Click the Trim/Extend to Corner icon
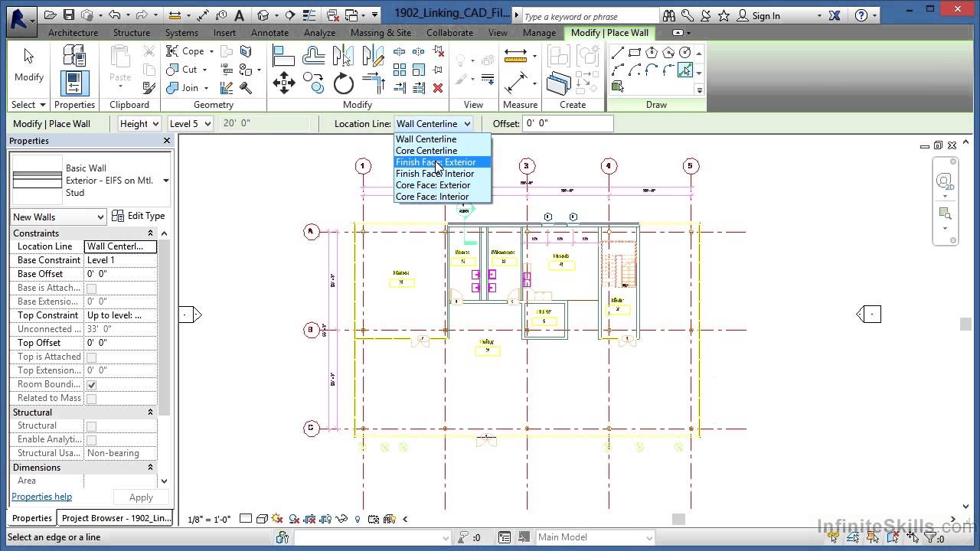Image resolution: width=980 pixels, height=551 pixels. 373,83
